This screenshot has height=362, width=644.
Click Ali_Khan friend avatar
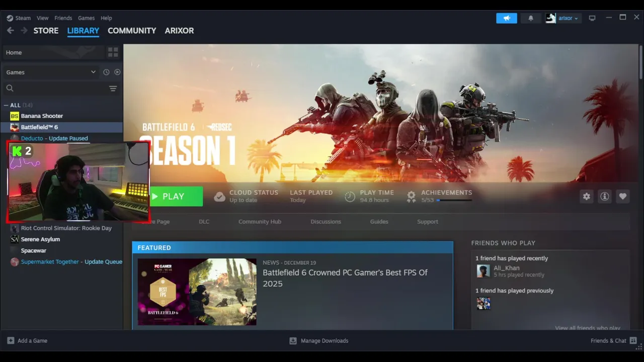(483, 271)
